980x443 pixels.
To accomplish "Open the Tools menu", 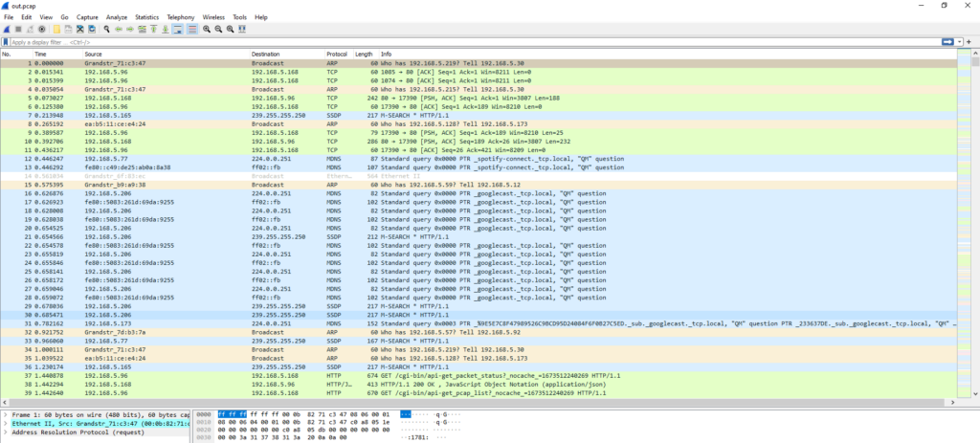I will [239, 17].
